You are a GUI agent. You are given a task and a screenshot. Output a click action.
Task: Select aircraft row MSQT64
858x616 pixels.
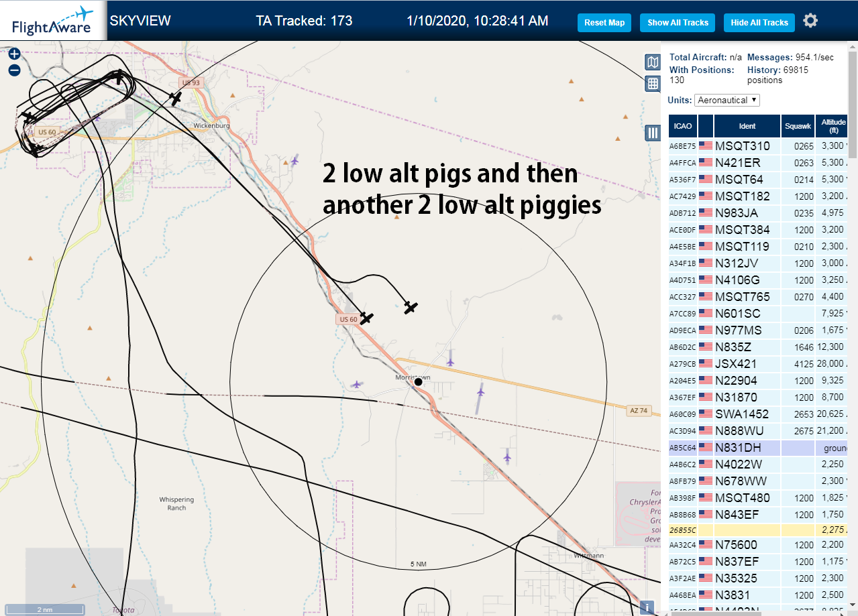(x=758, y=179)
